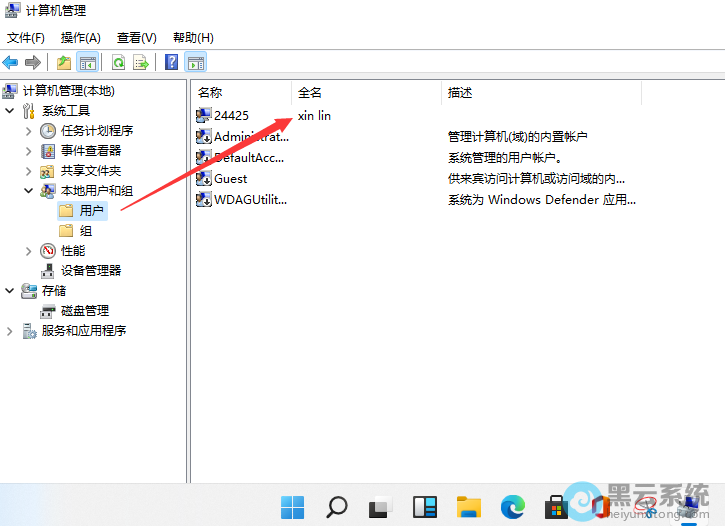Screen dimensions: 725x526
Task: Click the Back arrow toolbar icon
Action: tap(10, 62)
